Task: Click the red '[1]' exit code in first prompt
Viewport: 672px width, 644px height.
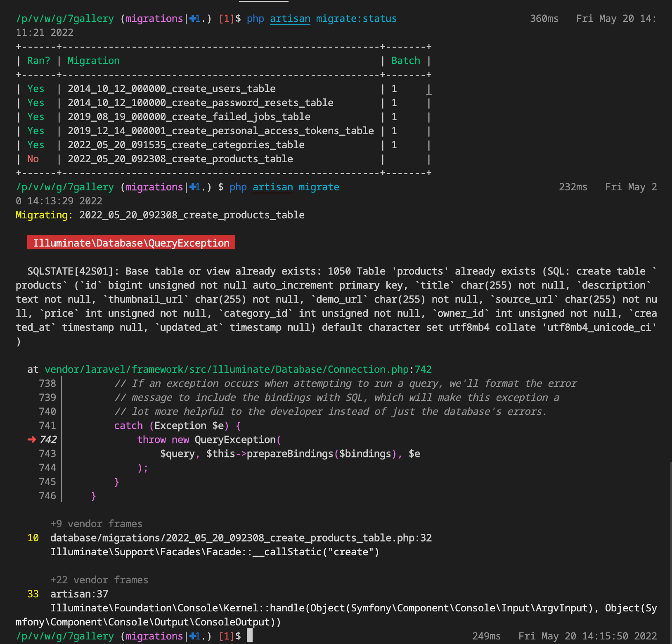Action: [x=227, y=19]
